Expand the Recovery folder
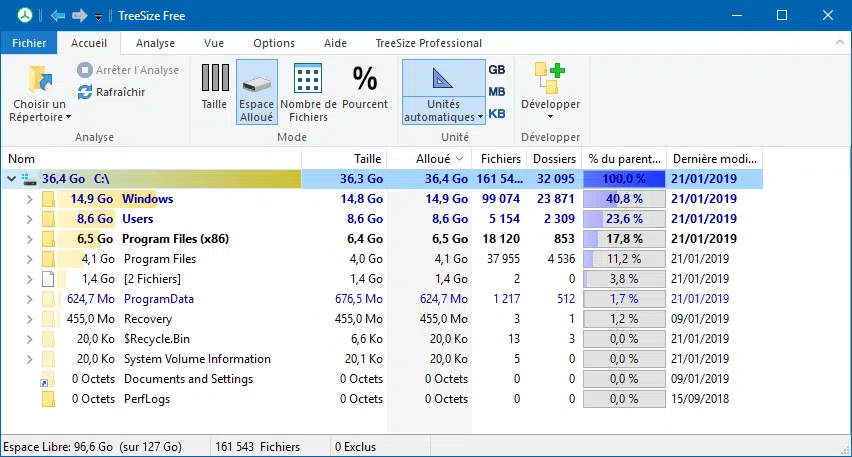This screenshot has height=457, width=852. (x=29, y=319)
